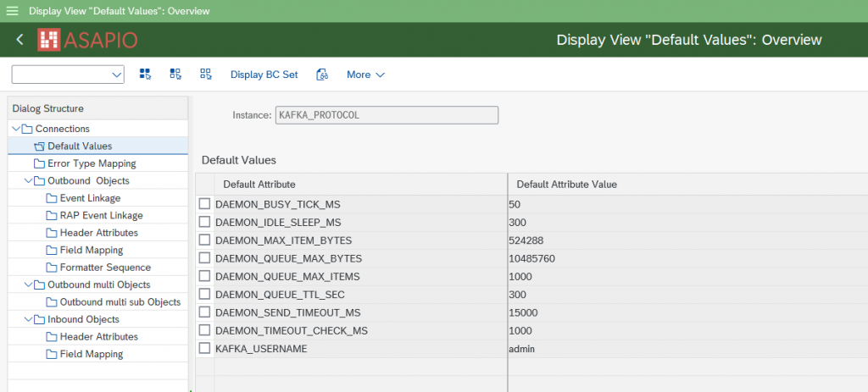This screenshot has height=392, width=868.
Task: Click the Deselect All toolbar icon
Action: point(205,75)
